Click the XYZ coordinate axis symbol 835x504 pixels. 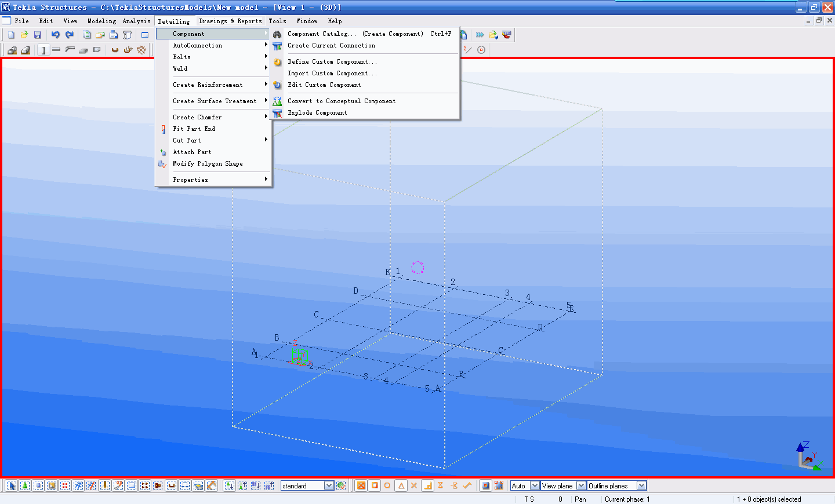click(x=809, y=456)
